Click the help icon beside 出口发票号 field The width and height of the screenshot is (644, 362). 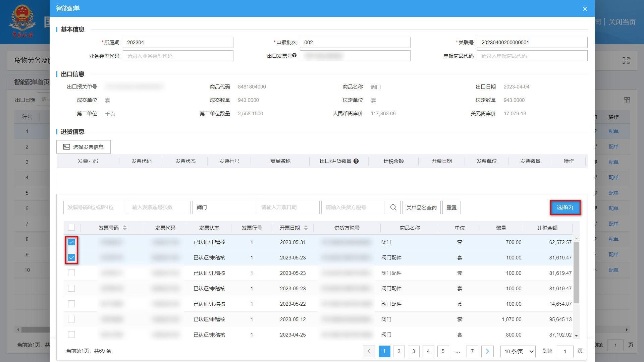point(294,55)
